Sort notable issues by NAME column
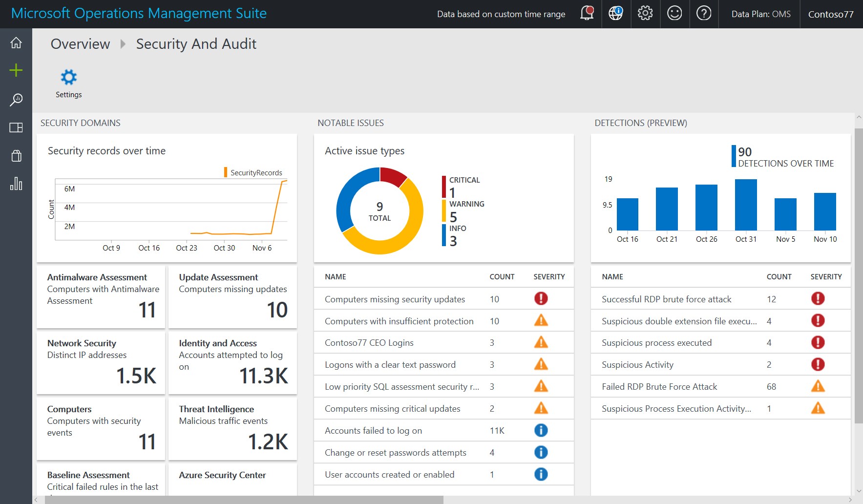 pyautogui.click(x=335, y=276)
